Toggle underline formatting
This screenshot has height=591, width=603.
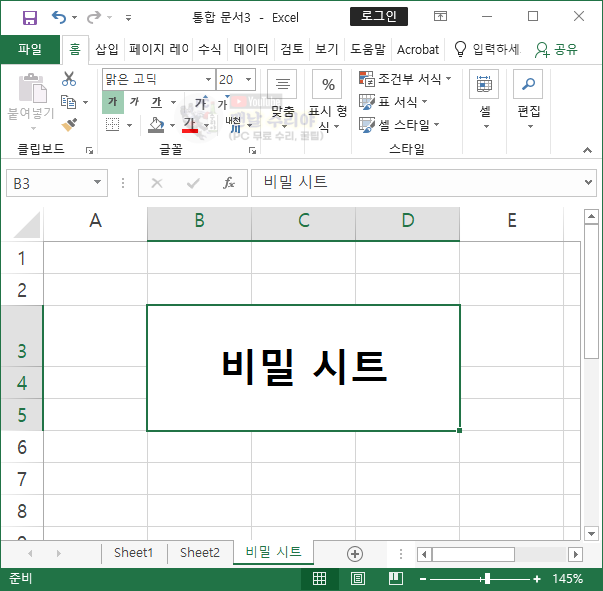click(x=157, y=102)
